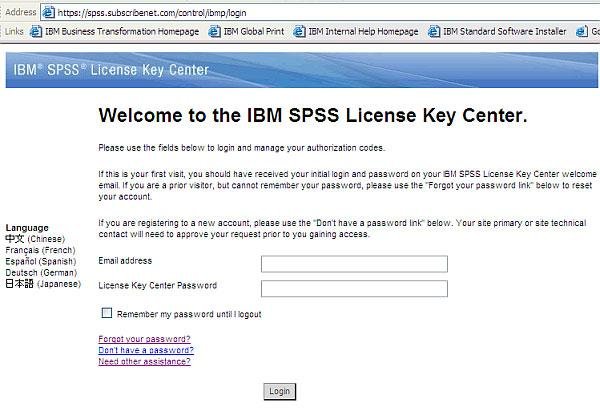Open the Need other assistance link
600x411 pixels.
[x=144, y=361]
